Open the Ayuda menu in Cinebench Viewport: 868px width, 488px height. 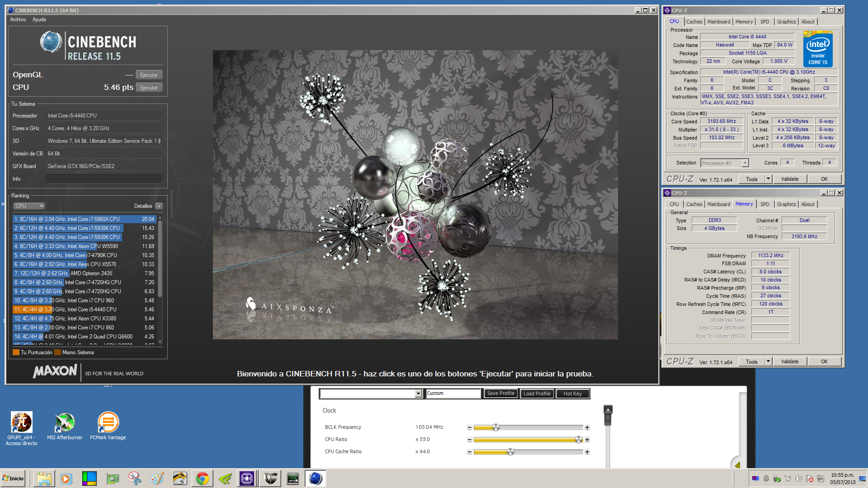39,19
